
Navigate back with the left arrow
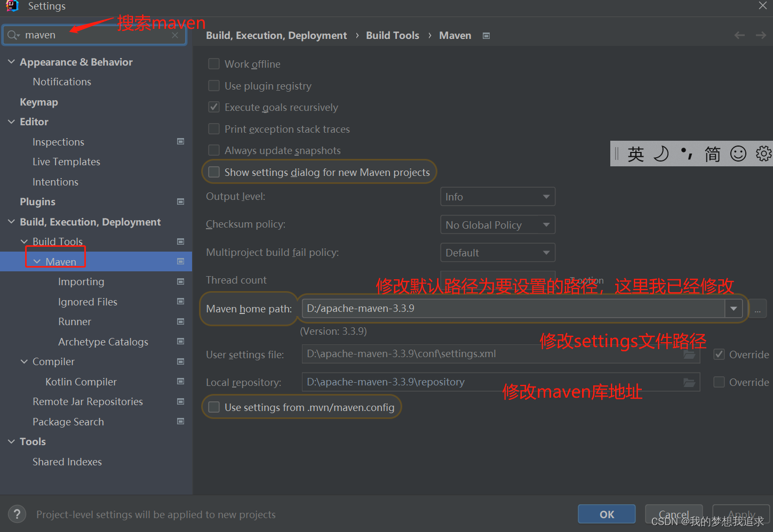coord(739,35)
